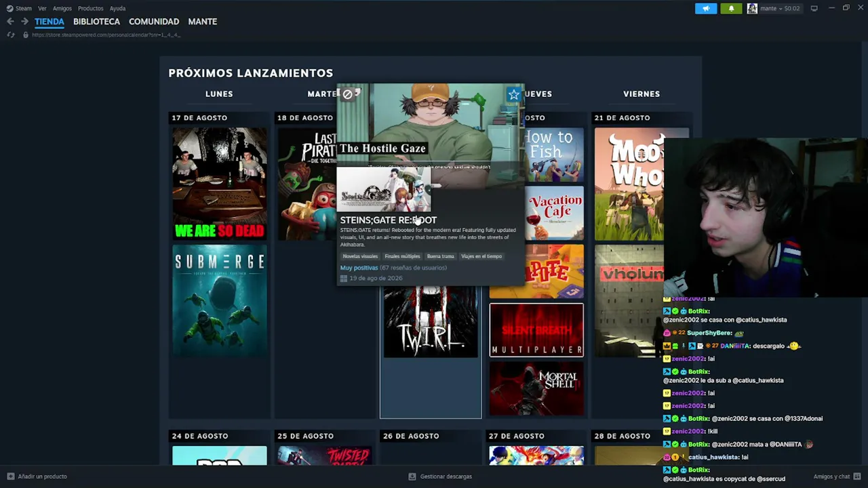Viewport: 868px width, 488px height.
Task: Open the T.W.I.R.L. game capsule
Action: [x=431, y=321]
